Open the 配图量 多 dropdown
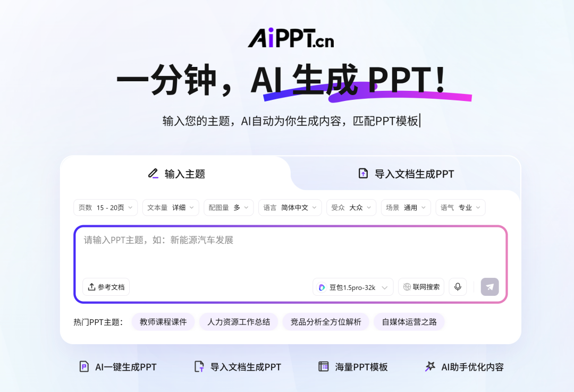The image size is (574, 392). pos(229,208)
